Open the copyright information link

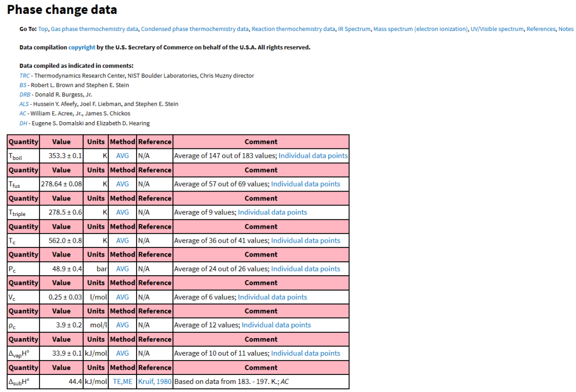coord(82,47)
